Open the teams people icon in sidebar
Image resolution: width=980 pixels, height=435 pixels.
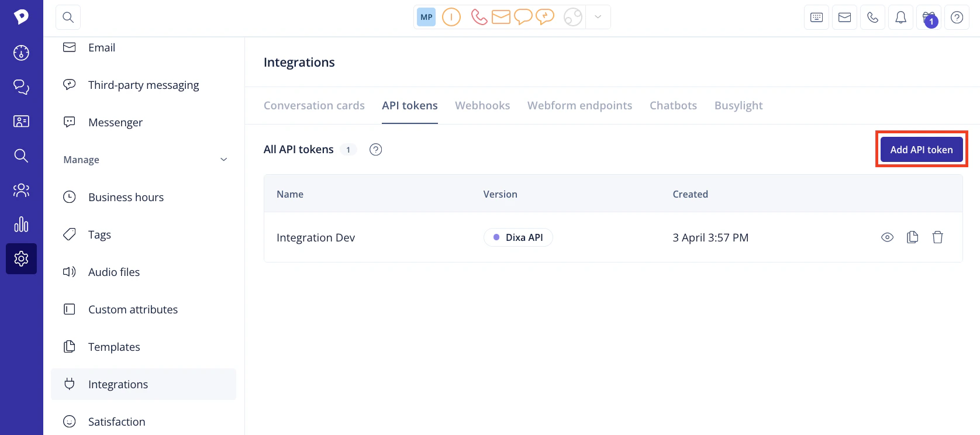click(x=21, y=190)
